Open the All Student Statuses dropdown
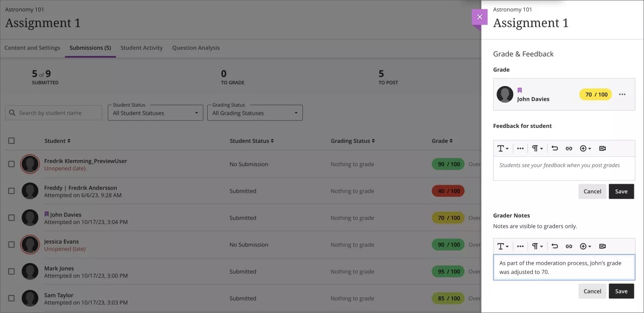 coord(155,113)
